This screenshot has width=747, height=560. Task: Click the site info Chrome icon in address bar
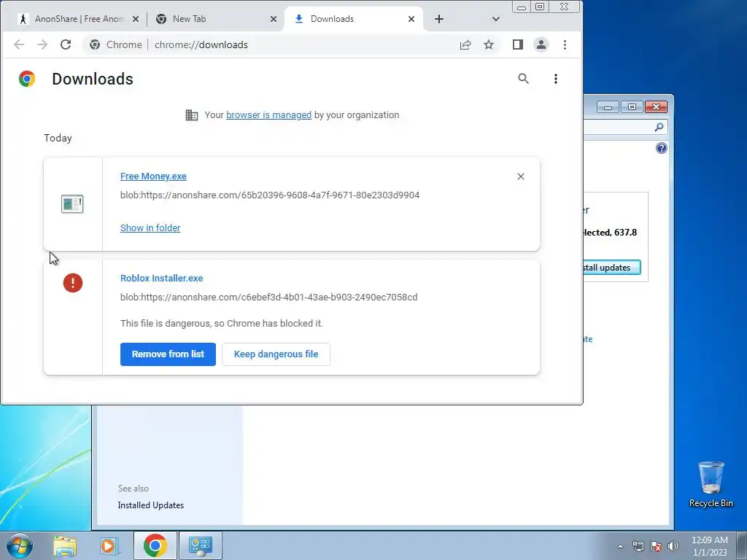(x=96, y=44)
